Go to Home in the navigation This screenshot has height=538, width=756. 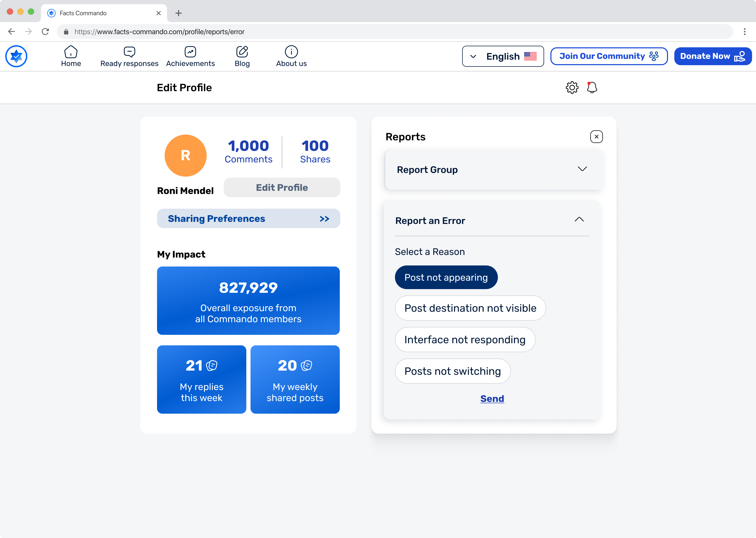tap(71, 56)
